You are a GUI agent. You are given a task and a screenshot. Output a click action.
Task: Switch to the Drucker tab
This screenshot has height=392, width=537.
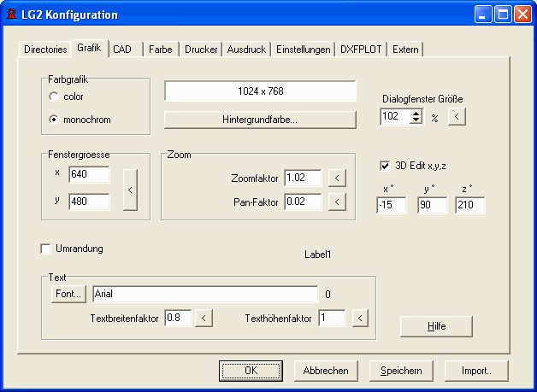coord(202,50)
